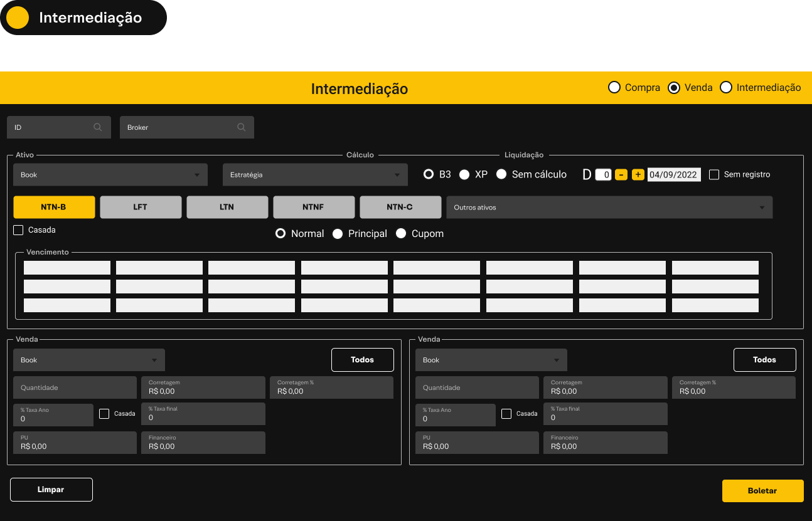Click the Limpar button
The width and height of the screenshot is (812, 521).
click(51, 490)
